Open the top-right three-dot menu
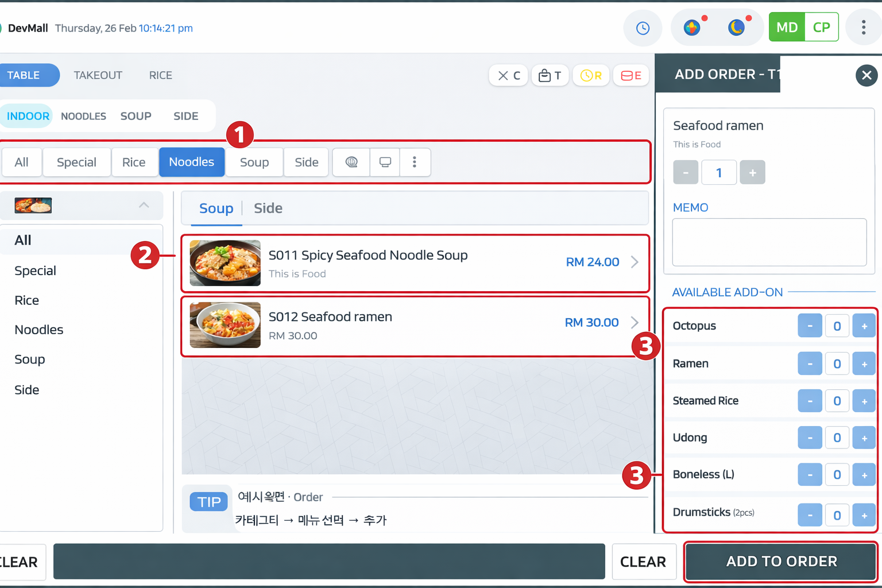 pos(863,27)
